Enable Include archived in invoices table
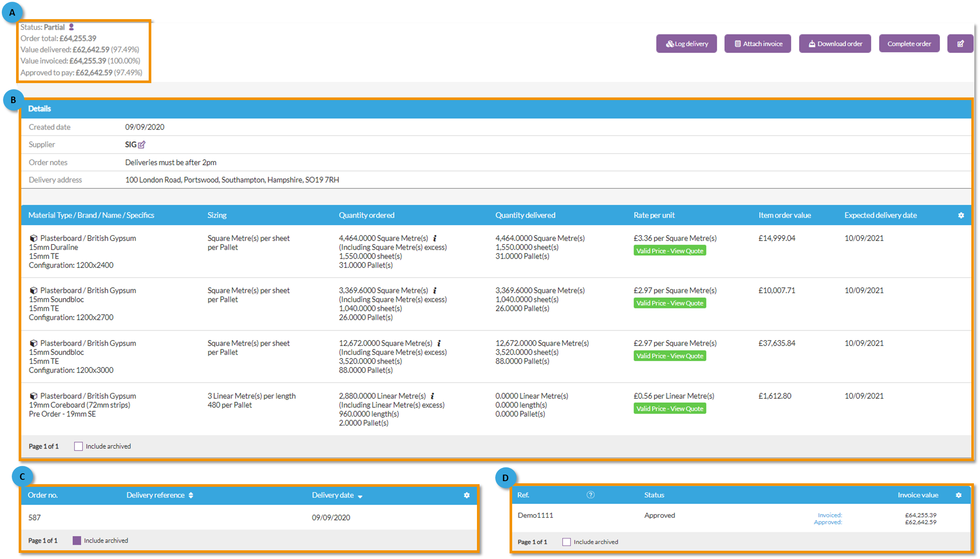980x559 pixels. pyautogui.click(x=566, y=542)
